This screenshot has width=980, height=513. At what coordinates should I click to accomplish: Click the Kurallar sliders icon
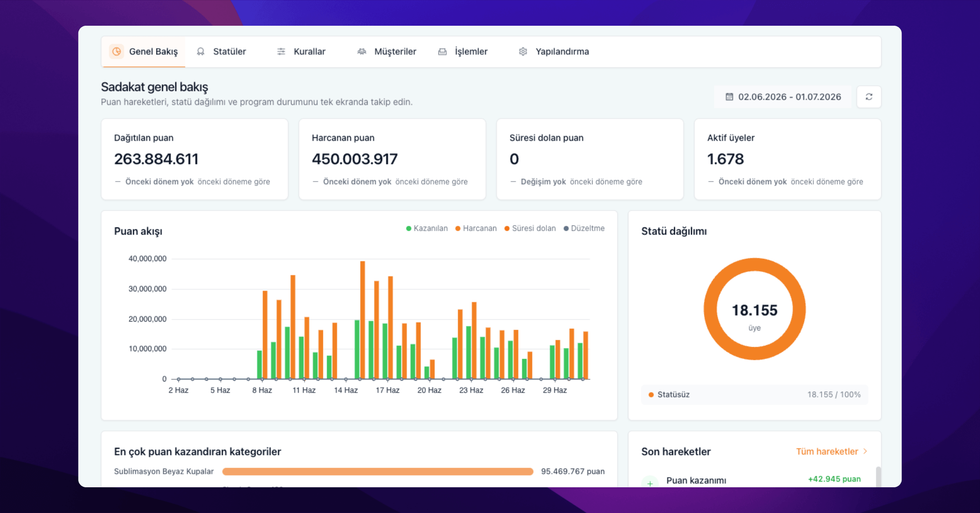pos(281,51)
